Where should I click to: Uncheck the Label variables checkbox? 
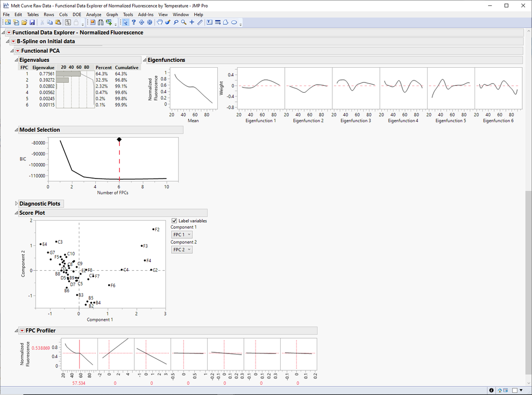(175, 221)
